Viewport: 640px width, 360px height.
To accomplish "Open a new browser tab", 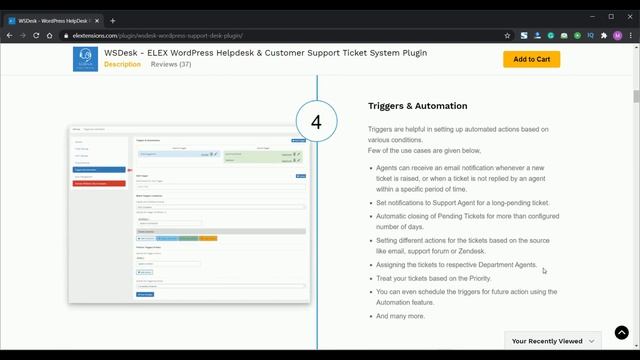I will (x=113, y=21).
